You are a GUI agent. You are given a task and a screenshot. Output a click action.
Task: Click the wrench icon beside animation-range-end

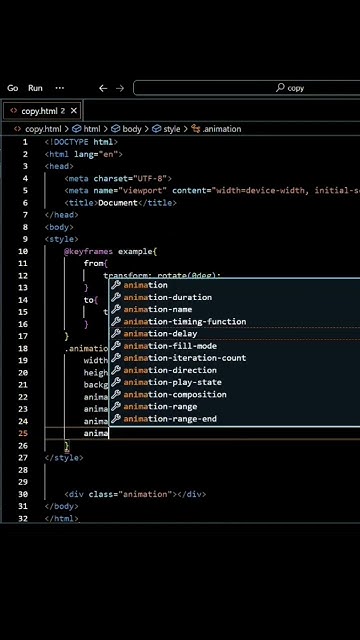(x=116, y=419)
